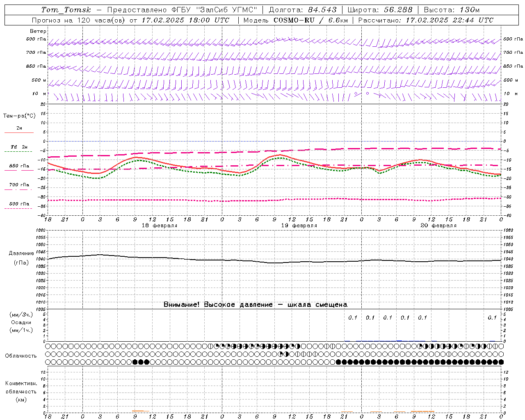This screenshot has height=420, width=525.
Task: Select the 19 февраля date label
Action: tap(299, 226)
